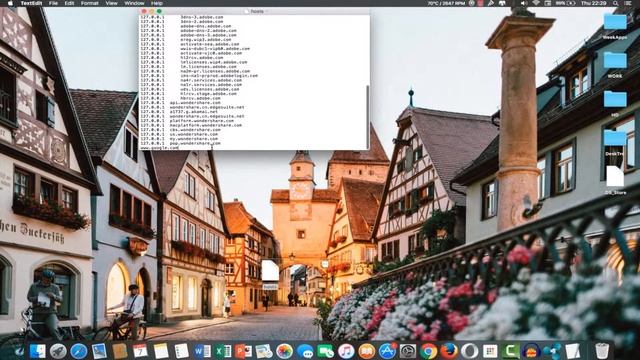Image resolution: width=640 pixels, height=360 pixels.
Task: Open Calendar in the Dock
Action: (x=140, y=351)
